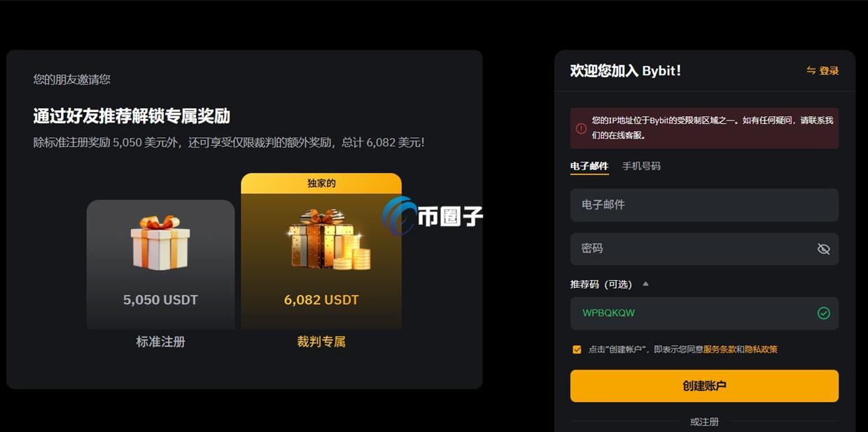Open the 服务条款 link
The height and width of the screenshot is (432, 868).
[x=720, y=349]
